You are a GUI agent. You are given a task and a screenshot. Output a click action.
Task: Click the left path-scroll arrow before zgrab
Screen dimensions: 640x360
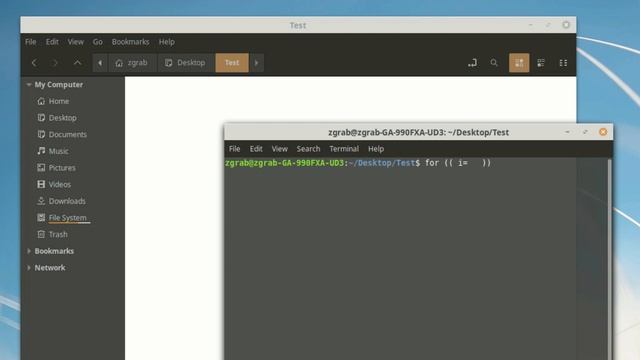pos(100,63)
